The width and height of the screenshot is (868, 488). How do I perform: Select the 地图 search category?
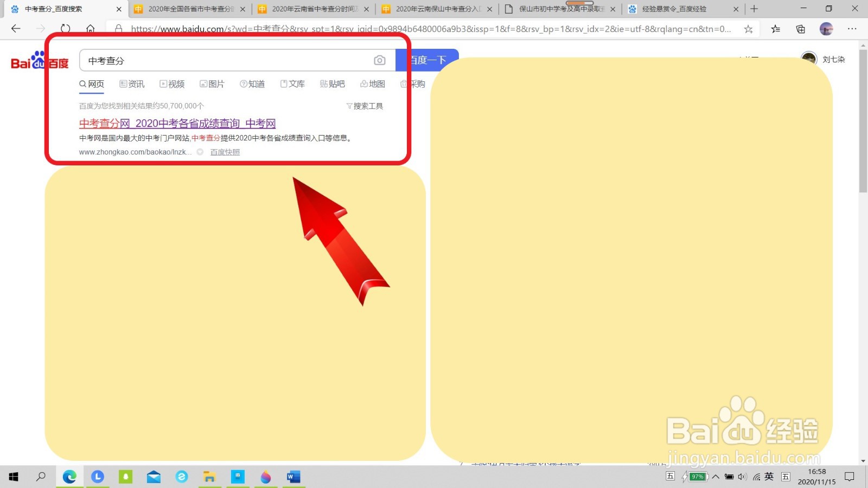[373, 84]
